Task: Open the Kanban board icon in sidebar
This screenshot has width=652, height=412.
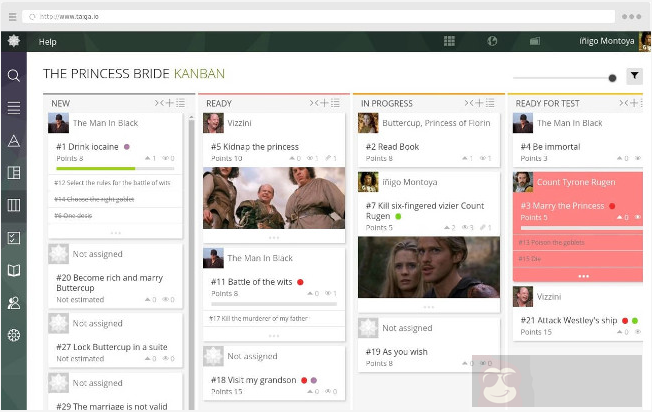Action: click(14, 205)
